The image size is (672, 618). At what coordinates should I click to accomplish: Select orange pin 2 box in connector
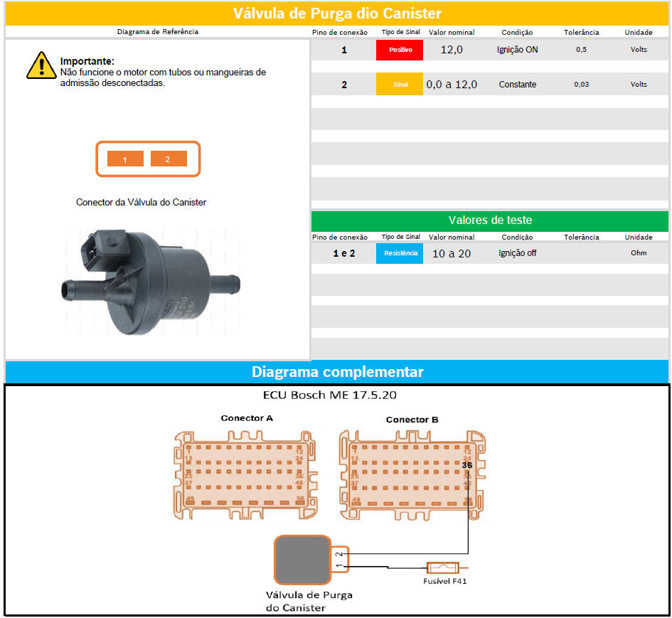click(x=169, y=159)
